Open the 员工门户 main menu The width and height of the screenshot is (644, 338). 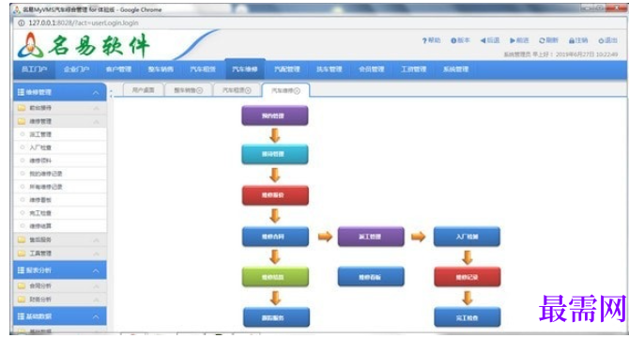[x=34, y=69]
